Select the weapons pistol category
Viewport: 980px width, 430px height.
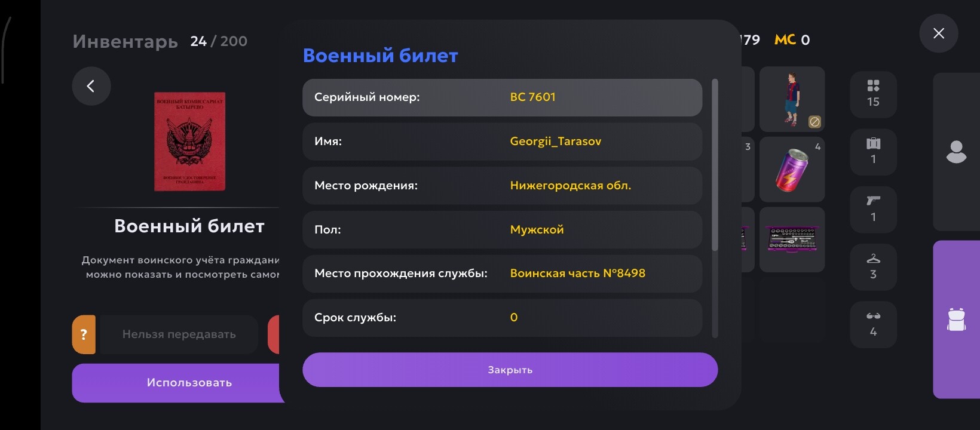click(x=873, y=208)
